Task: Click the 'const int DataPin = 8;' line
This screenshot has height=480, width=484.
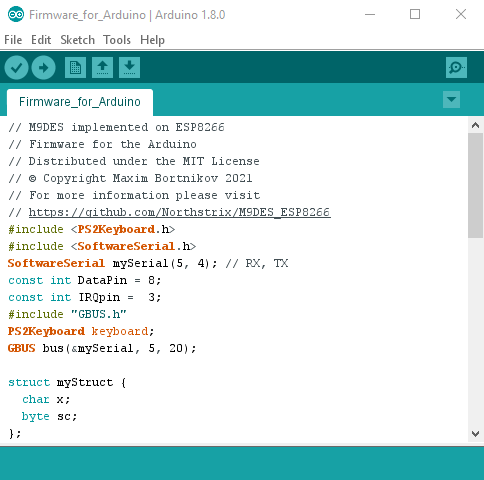Action: point(85,280)
